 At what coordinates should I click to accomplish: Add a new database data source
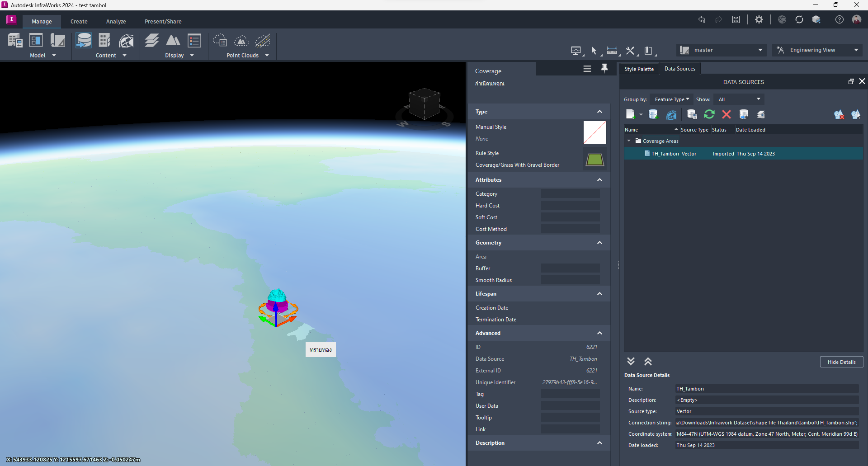[653, 114]
